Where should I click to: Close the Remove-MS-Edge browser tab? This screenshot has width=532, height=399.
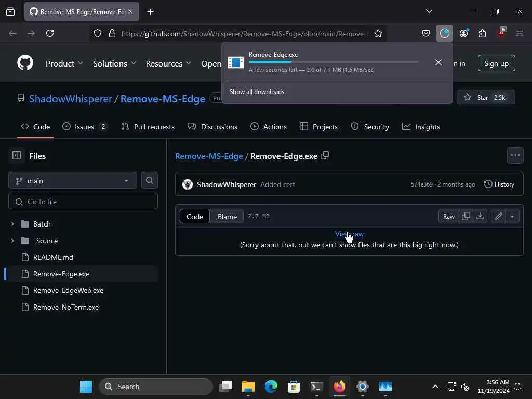click(x=130, y=11)
